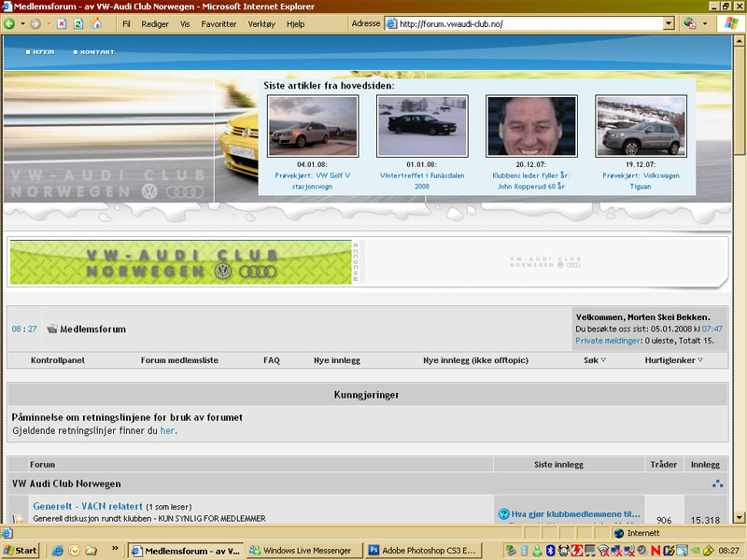Open the Verktøy menu
The height and width of the screenshot is (560, 747).
pos(261,23)
